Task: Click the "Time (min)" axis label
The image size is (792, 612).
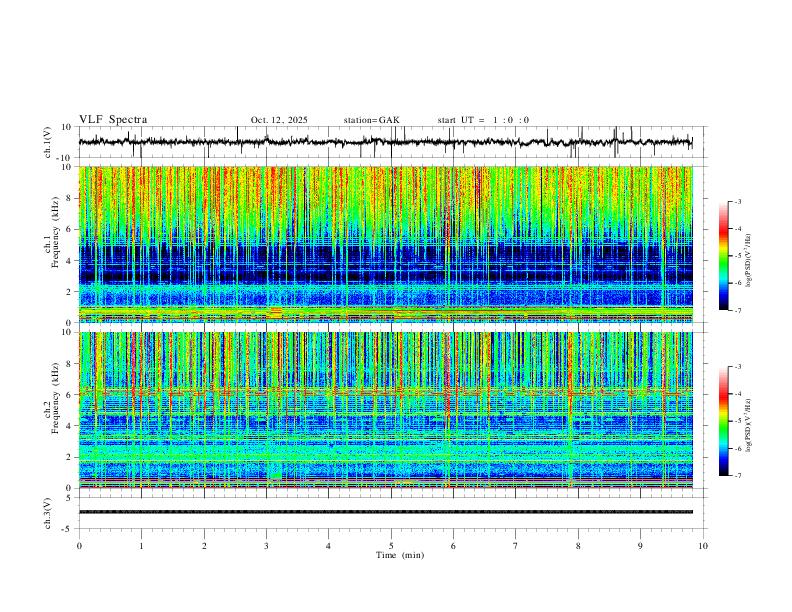Action: coord(400,555)
